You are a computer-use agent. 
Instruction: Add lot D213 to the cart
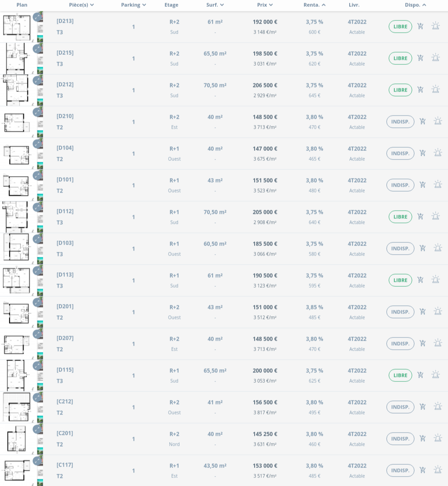[420, 26]
